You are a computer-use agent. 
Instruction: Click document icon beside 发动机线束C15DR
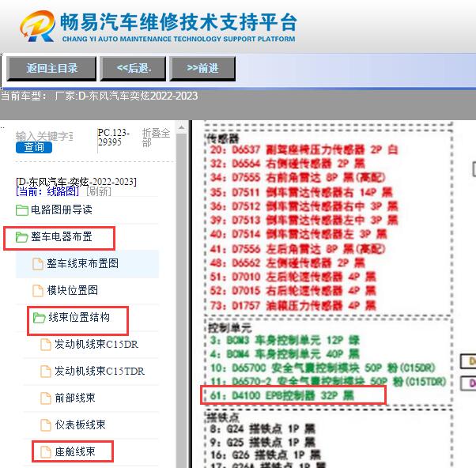click(x=46, y=345)
